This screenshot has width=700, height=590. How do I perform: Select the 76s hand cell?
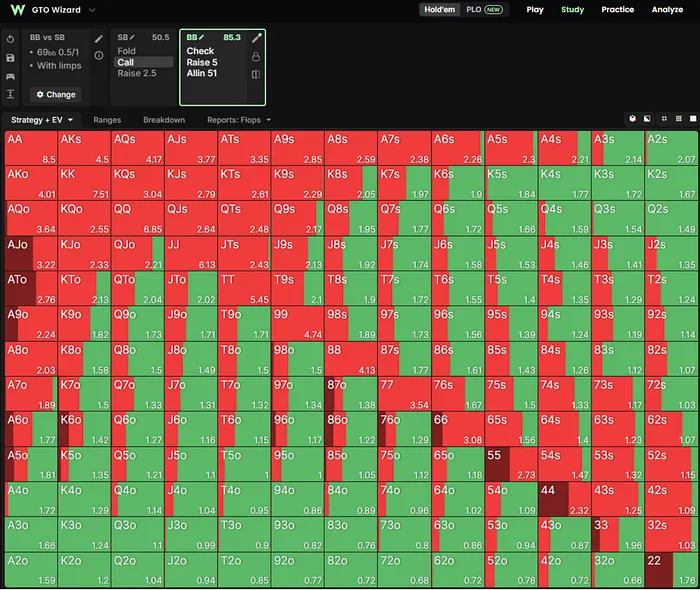[458, 394]
